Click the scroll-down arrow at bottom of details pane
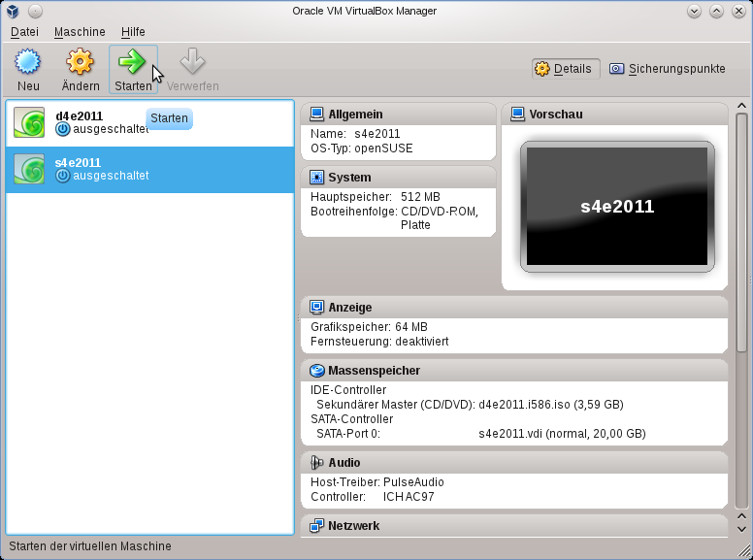Viewport: 753px width, 560px height. [741, 529]
